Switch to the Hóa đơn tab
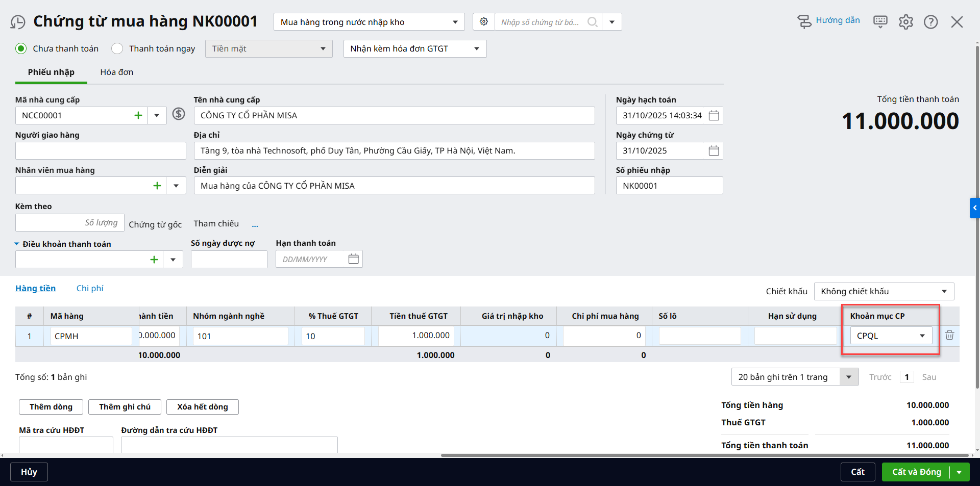 pos(116,72)
